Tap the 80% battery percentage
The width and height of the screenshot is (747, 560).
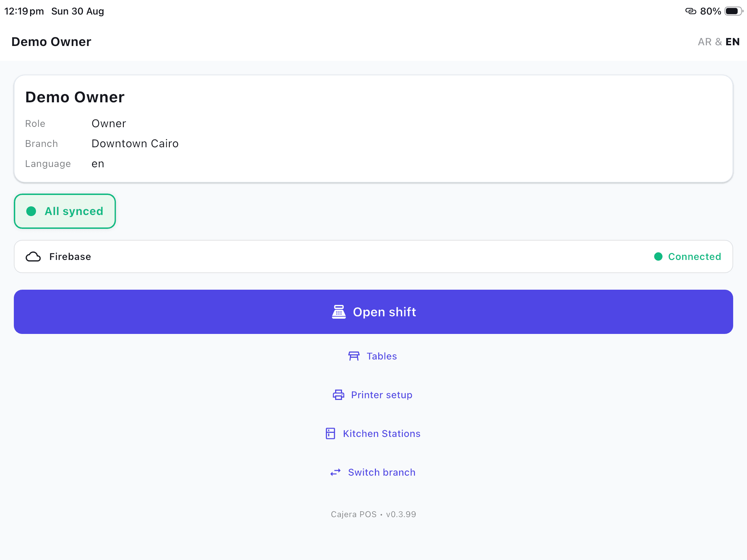(x=710, y=11)
